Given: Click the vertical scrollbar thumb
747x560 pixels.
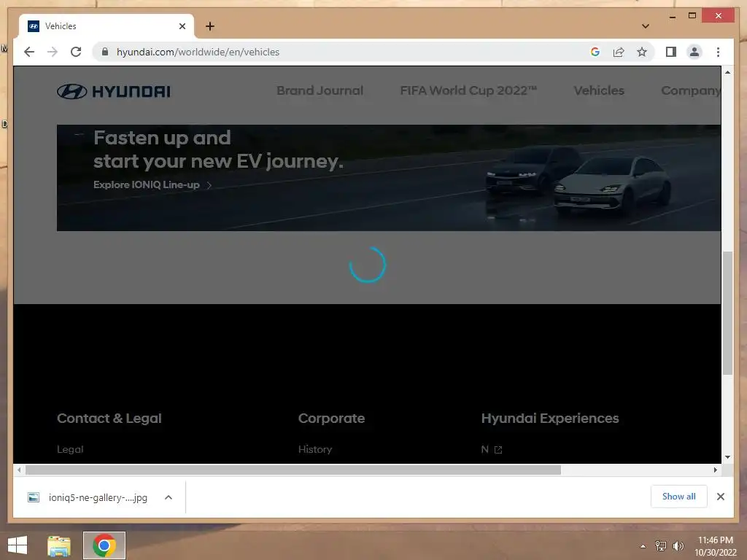Looking at the screenshot, I should pyautogui.click(x=727, y=313).
